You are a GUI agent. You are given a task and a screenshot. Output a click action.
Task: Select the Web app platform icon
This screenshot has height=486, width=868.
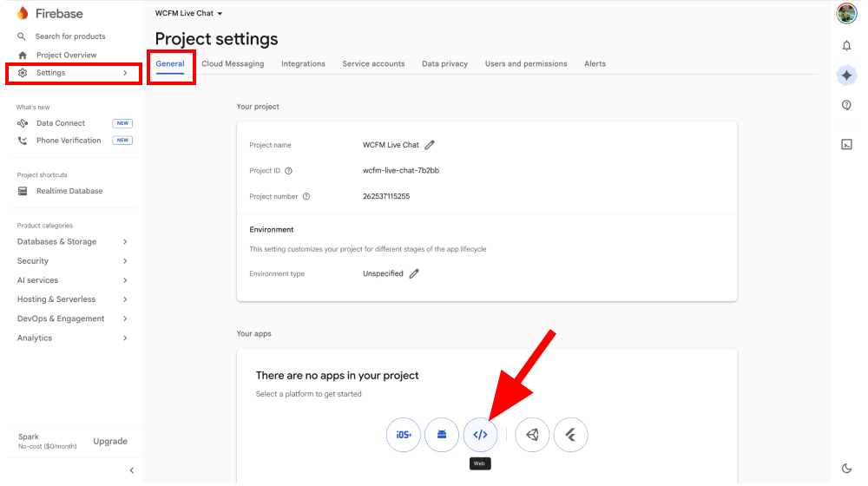(x=480, y=435)
